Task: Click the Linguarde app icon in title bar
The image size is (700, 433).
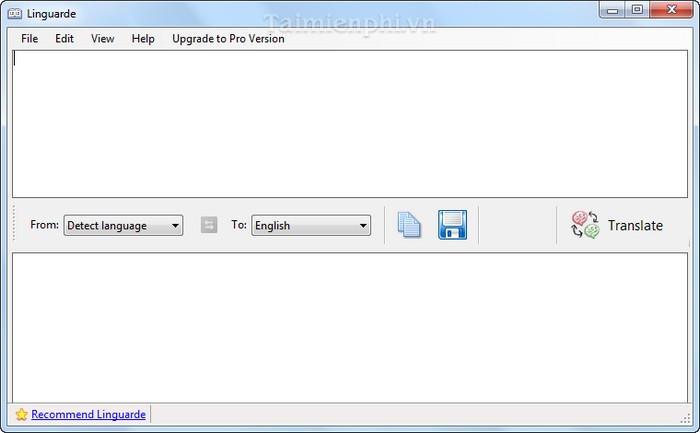Action: tap(15, 14)
